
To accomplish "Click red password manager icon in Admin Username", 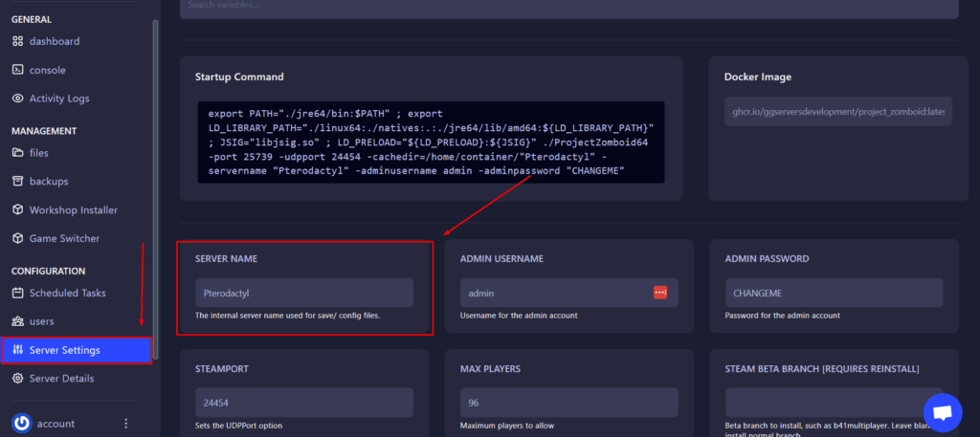I will point(660,293).
